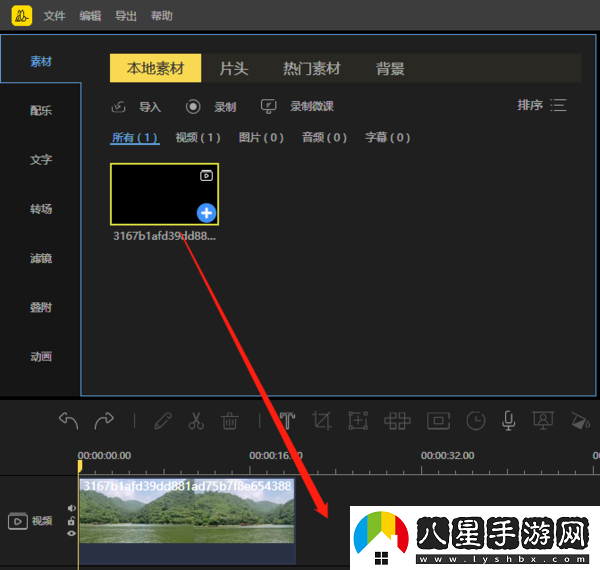
Task: Open the 转场 sidebar panel
Action: (x=41, y=209)
